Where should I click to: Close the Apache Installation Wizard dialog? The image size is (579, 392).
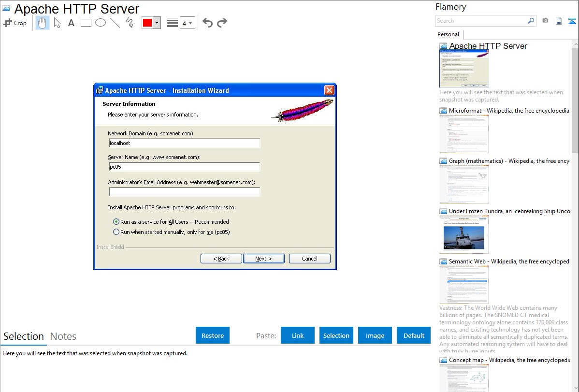pyautogui.click(x=329, y=90)
